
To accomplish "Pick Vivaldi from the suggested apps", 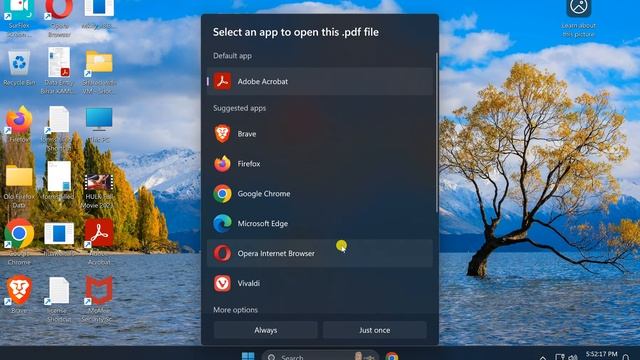I will (320, 283).
